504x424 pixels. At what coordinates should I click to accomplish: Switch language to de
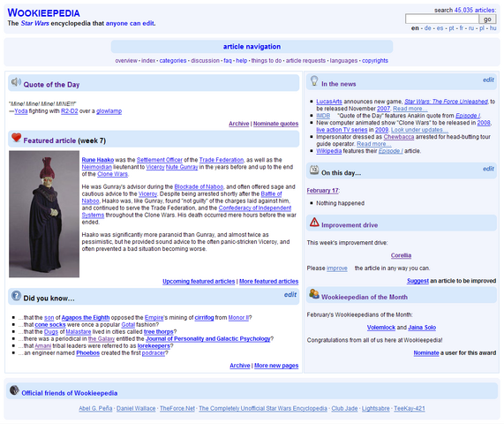click(427, 28)
